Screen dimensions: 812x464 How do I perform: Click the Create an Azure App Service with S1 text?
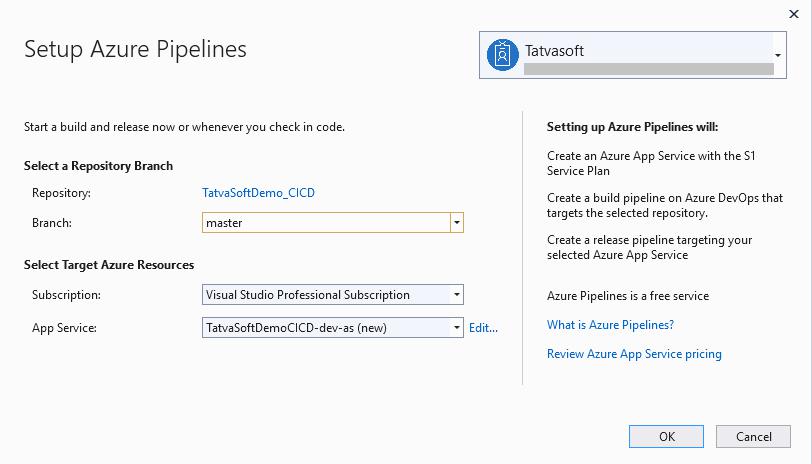click(651, 163)
